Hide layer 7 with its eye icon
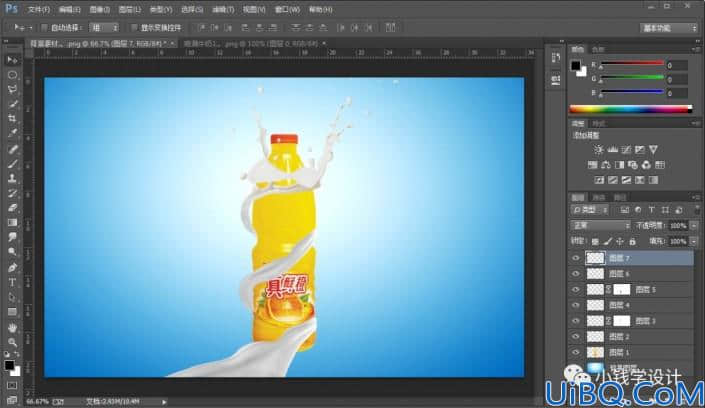Image resolution: width=705 pixels, height=408 pixels. tap(576, 258)
